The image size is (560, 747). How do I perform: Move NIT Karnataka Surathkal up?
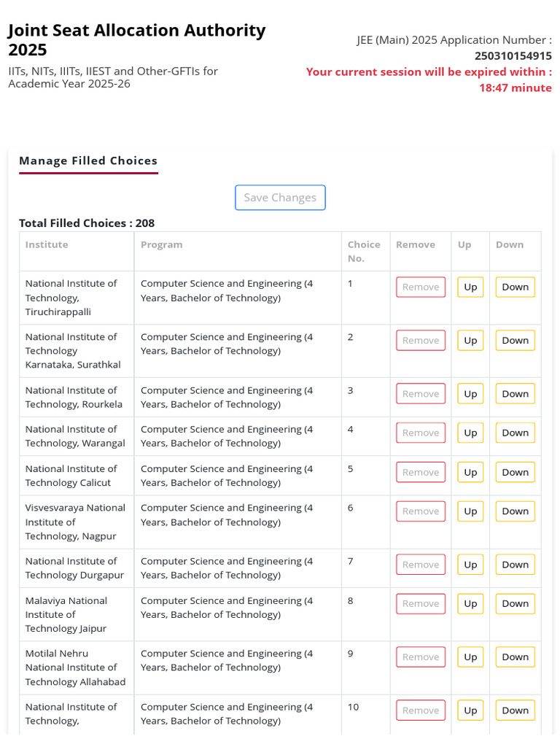(x=470, y=341)
